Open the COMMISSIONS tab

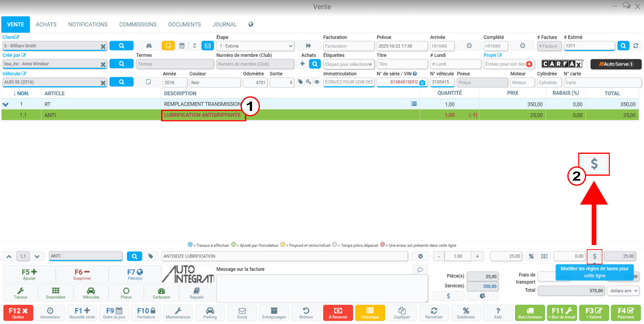coord(138,25)
